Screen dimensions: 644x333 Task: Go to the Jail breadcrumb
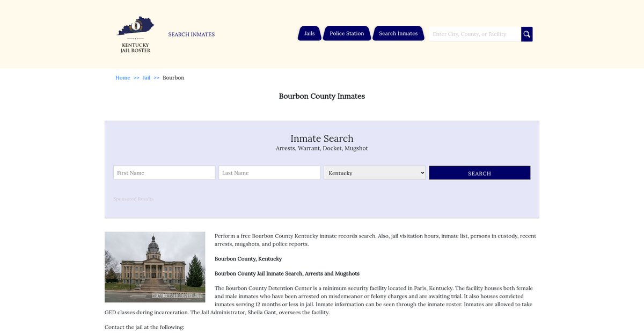pyautogui.click(x=147, y=78)
